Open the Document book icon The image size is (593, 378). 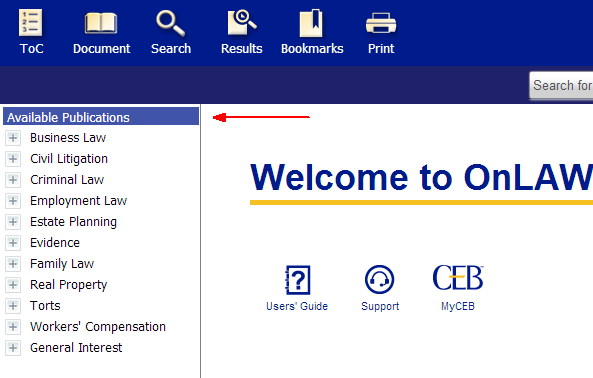click(101, 23)
